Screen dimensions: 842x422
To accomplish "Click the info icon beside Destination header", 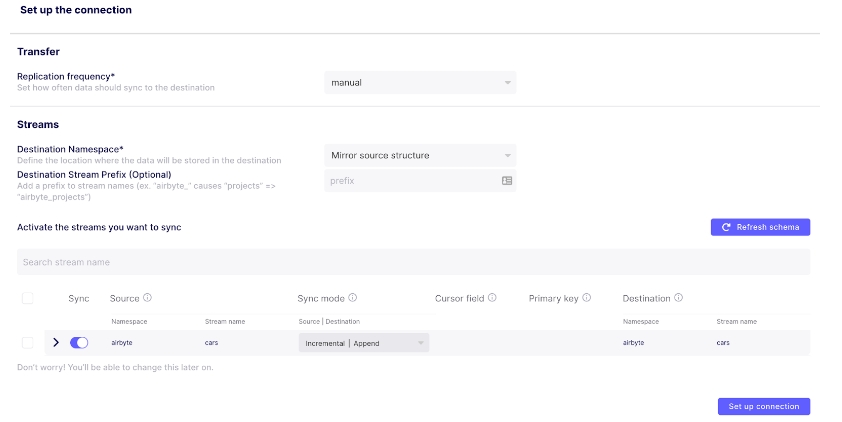I will 679,298.
